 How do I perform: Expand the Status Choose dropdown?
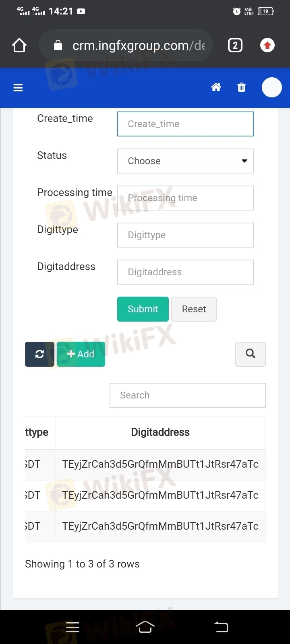185,161
